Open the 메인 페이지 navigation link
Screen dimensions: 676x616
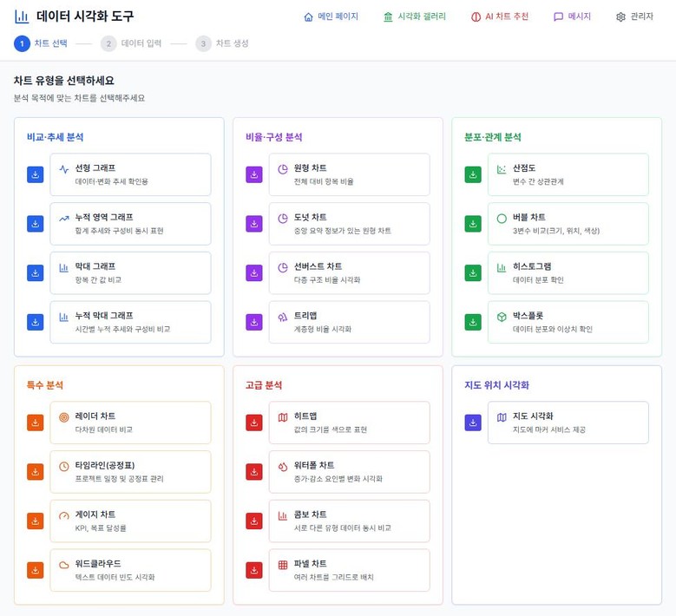pyautogui.click(x=331, y=16)
